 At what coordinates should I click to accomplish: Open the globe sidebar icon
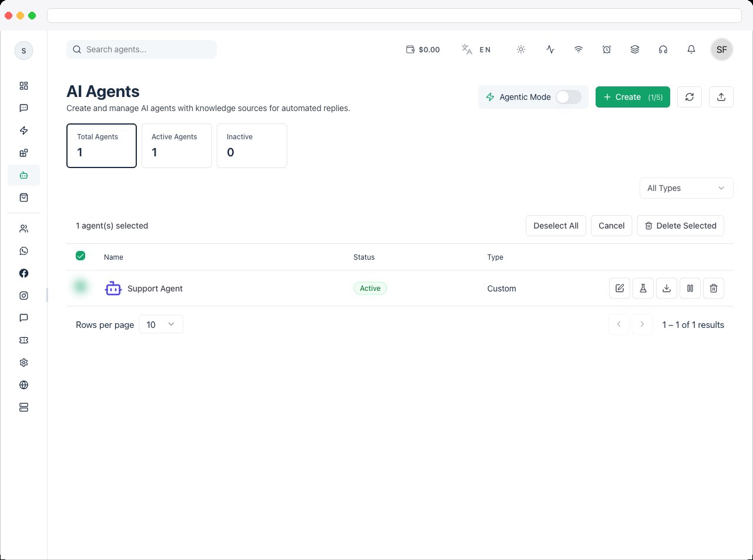pos(23,385)
